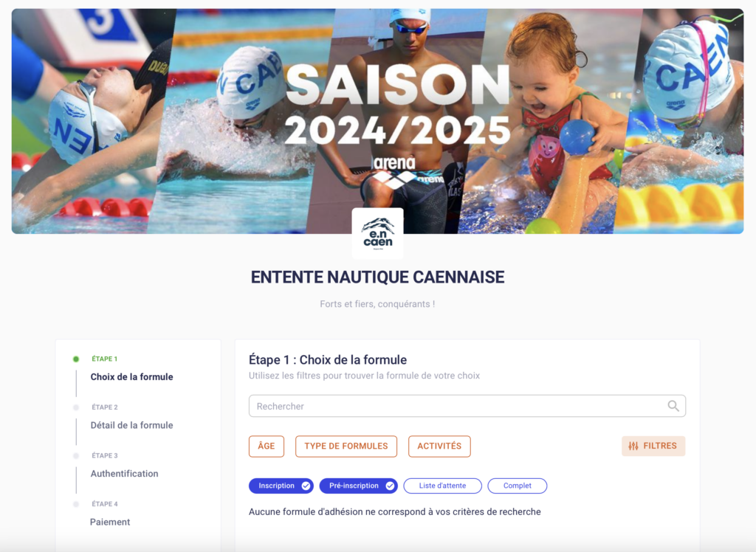The height and width of the screenshot is (552, 756).
Task: Click the sliders icon in Filtres button
Action: point(633,446)
